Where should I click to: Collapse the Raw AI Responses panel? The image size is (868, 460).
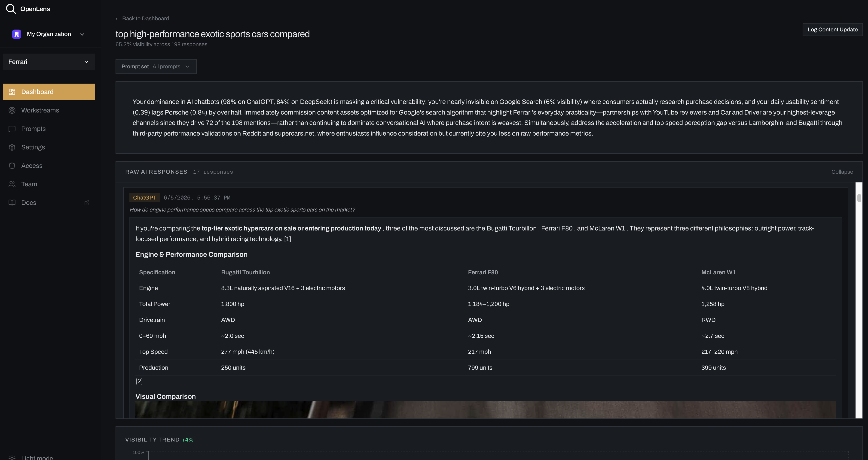coord(842,172)
